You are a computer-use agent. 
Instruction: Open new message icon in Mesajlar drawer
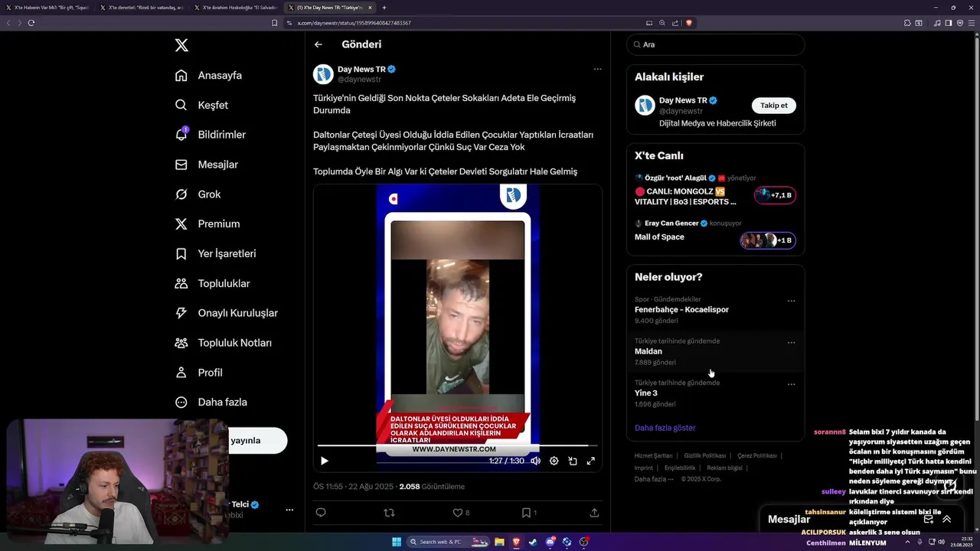pos(928,519)
